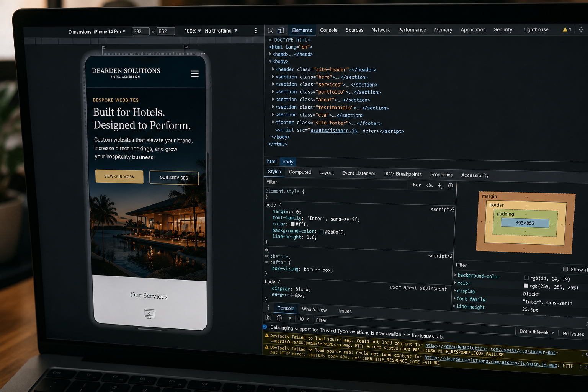Click the warning count badge icon
This screenshot has width=588, height=392.
point(567,29)
